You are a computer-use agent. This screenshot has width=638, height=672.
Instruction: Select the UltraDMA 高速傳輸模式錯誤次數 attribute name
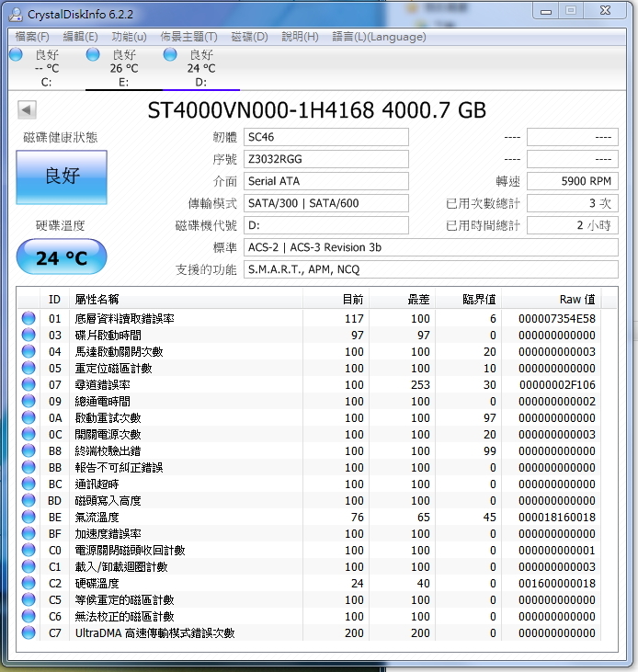tap(155, 633)
